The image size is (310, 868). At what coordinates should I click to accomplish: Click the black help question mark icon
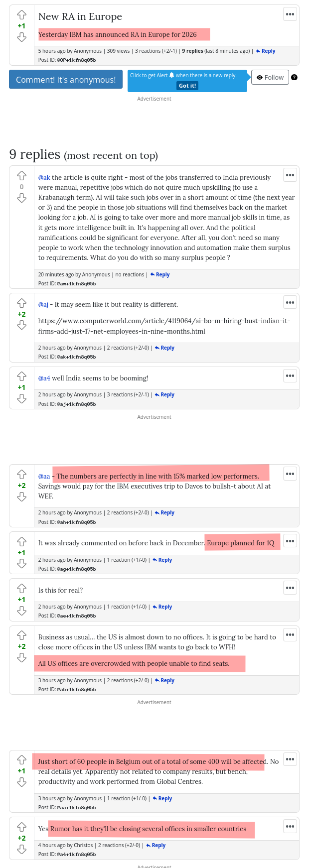tap(294, 77)
